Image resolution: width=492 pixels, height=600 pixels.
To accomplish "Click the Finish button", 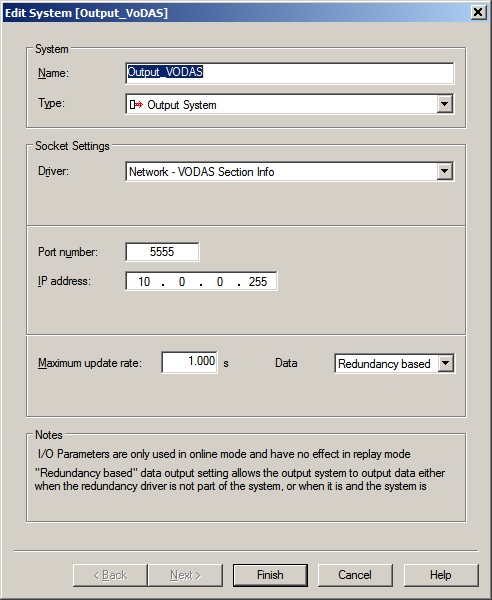I will [270, 575].
